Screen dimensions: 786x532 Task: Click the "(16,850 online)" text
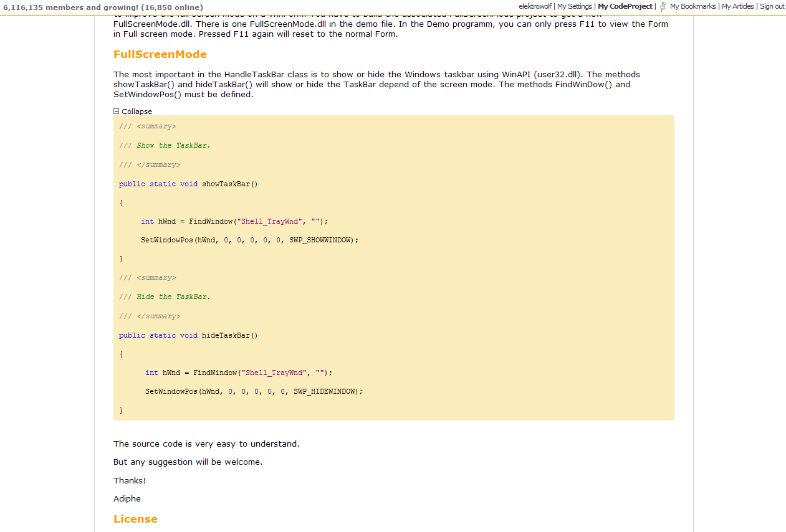click(172, 7)
